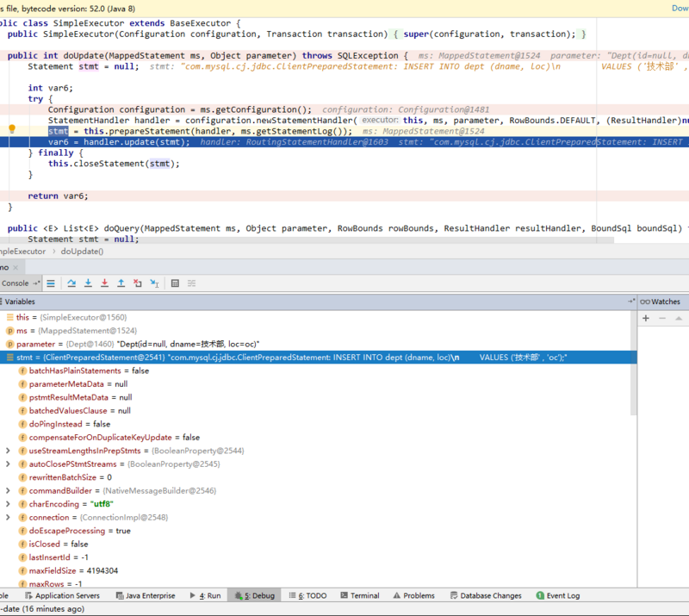
Task: Click restore layout icon in Variables header
Action: [631, 302]
